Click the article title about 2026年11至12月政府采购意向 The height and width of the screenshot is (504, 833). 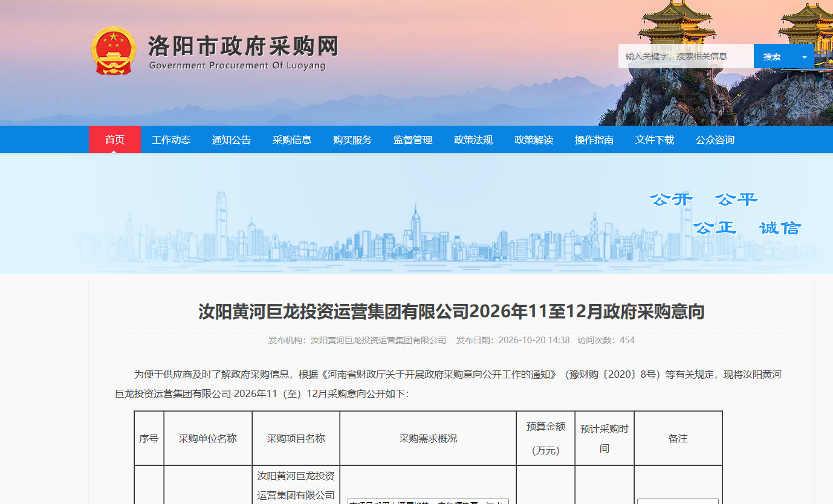click(452, 312)
